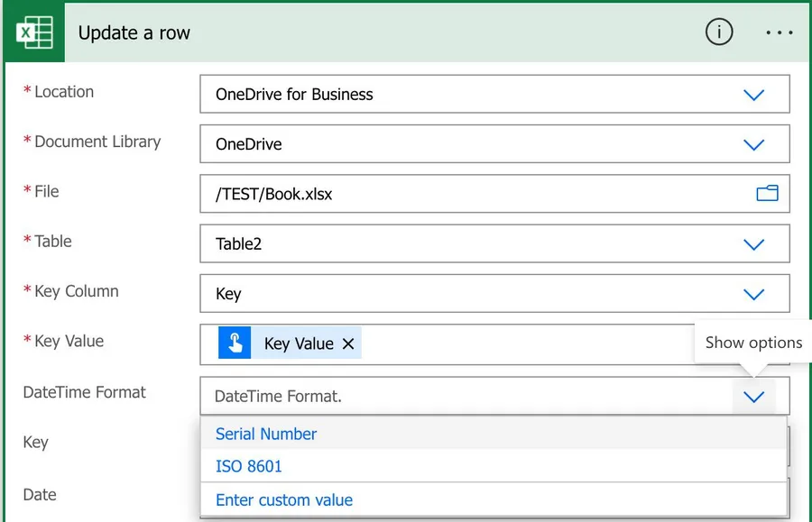Click the Table2 value in Table field
Viewport: 812px width, 522px height.
pyautogui.click(x=239, y=244)
